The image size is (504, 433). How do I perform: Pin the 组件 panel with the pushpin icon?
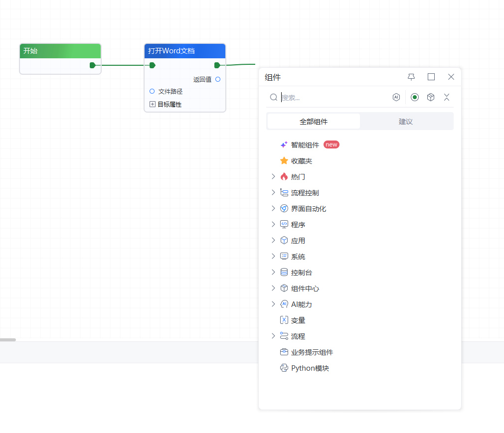pyautogui.click(x=411, y=77)
